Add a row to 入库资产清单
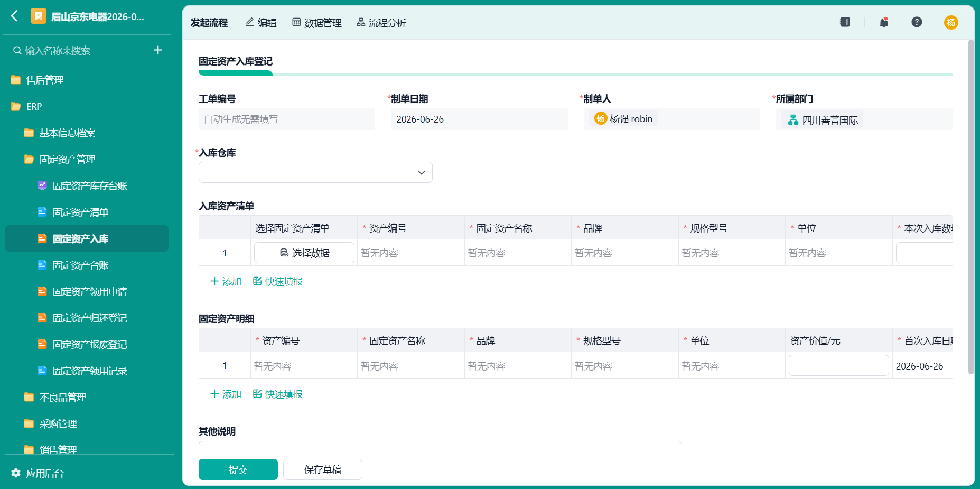Image resolution: width=980 pixels, height=489 pixels. [226, 281]
